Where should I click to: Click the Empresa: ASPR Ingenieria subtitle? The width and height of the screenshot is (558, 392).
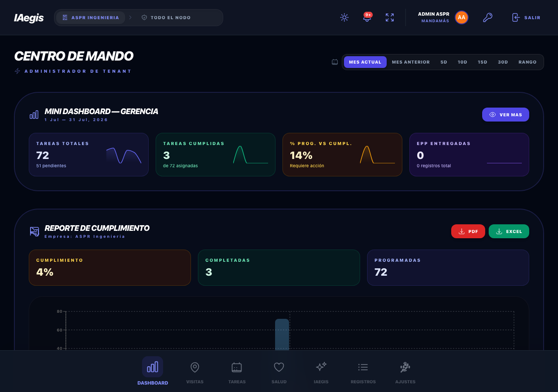click(85, 237)
